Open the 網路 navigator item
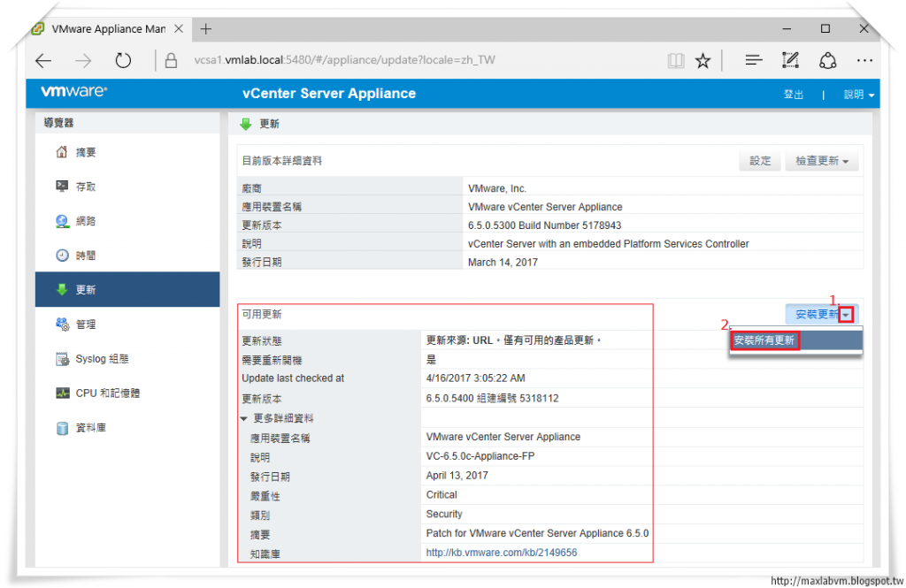This screenshot has height=588, width=906. [127, 221]
